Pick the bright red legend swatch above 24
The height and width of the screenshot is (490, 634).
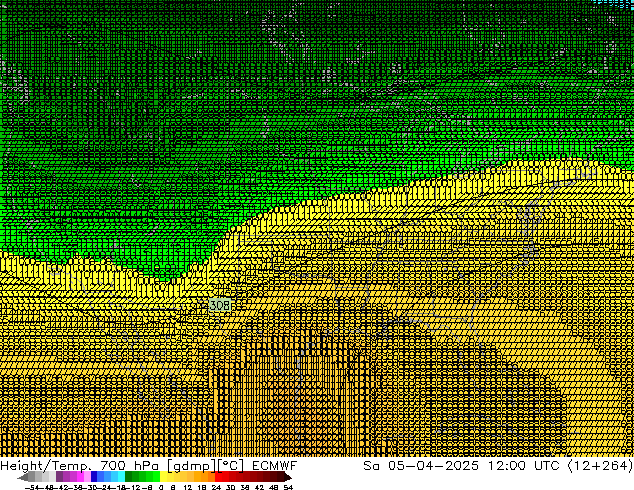point(218,477)
